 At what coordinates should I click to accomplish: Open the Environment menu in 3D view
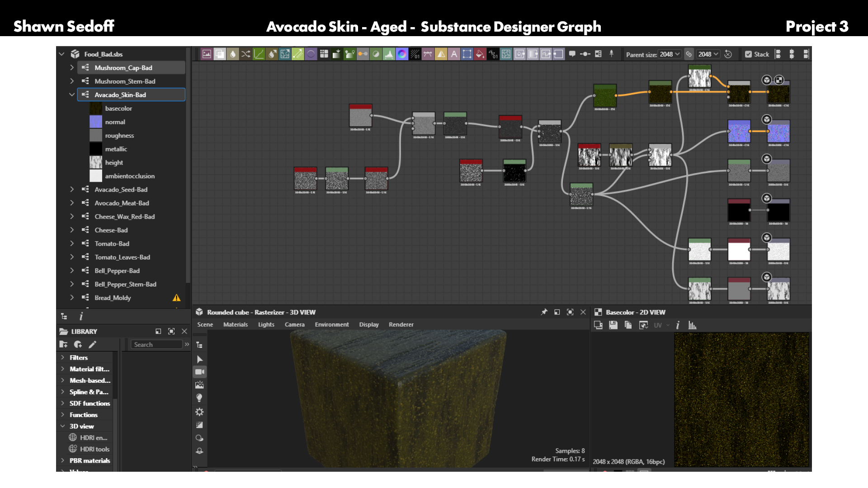(332, 324)
